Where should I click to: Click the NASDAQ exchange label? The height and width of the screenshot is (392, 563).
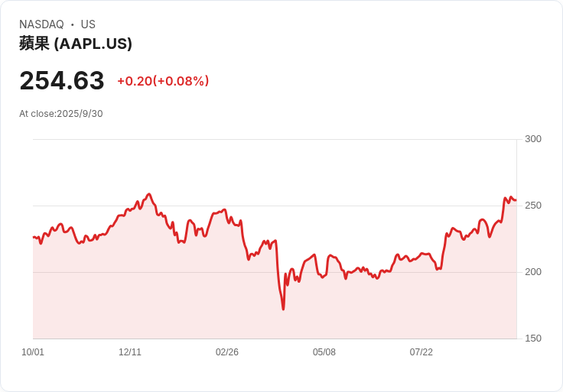(x=41, y=24)
